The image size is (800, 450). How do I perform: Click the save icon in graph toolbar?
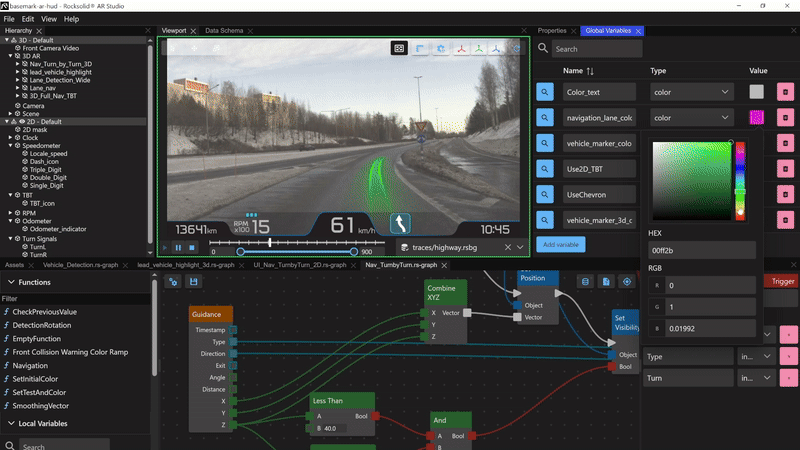(x=193, y=282)
